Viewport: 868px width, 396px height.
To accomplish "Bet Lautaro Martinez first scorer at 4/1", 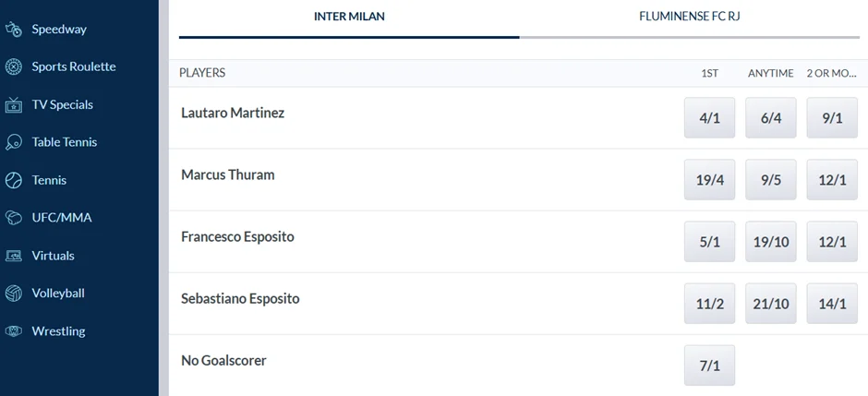I will [x=709, y=118].
